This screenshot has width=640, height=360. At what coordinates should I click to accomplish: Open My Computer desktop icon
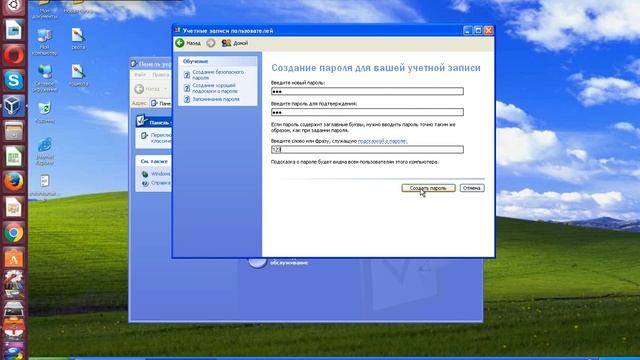point(44,42)
